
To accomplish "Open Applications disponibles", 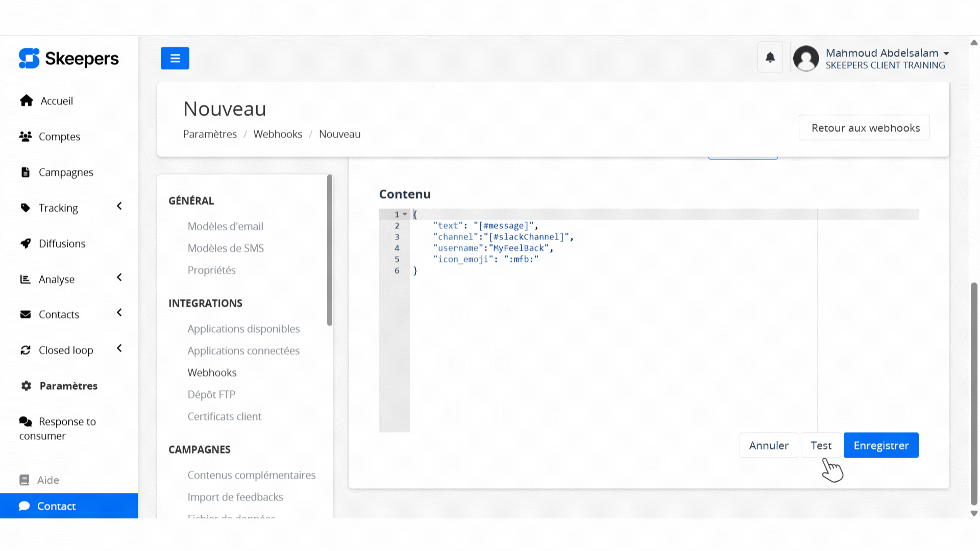I will pyautogui.click(x=243, y=329).
